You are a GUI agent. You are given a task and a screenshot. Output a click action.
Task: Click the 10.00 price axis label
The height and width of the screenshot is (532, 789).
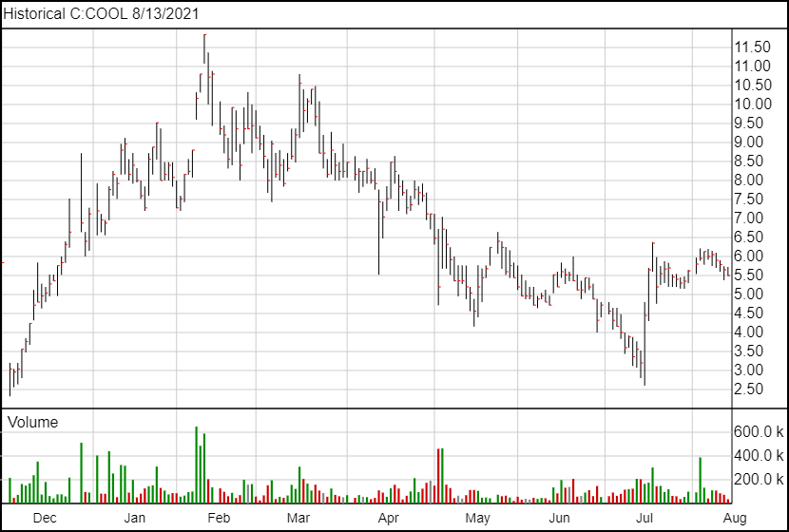(x=753, y=104)
